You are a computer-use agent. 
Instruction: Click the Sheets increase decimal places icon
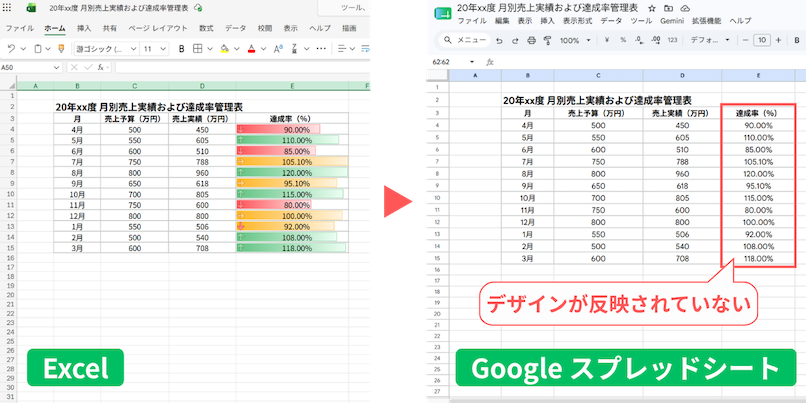(x=655, y=40)
